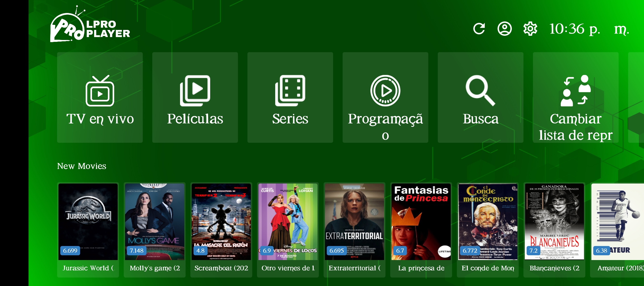Open the TV en vivo tile
The height and width of the screenshot is (286, 644).
100,97
